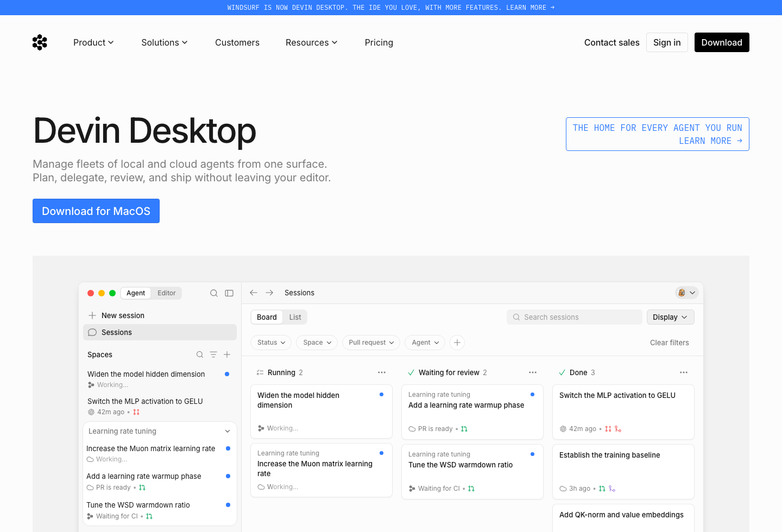Click the pull request icon on warmup phase card
782x532 pixels.
464,429
